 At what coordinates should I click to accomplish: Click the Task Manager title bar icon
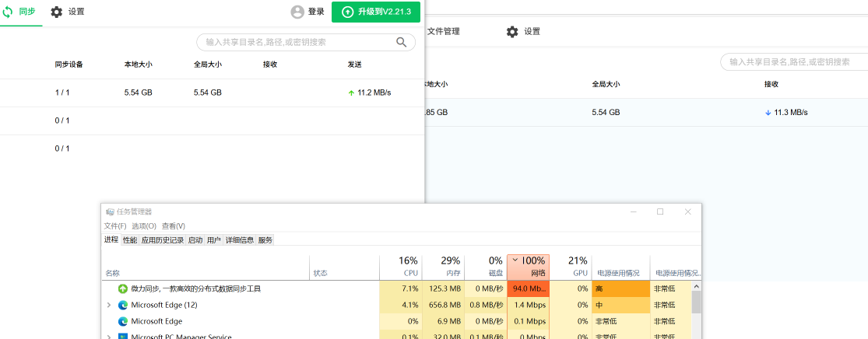[110, 211]
